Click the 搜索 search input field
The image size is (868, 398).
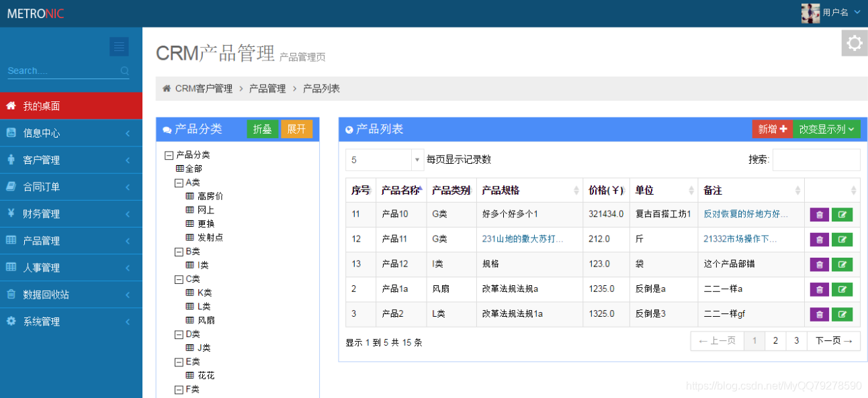tap(816, 159)
